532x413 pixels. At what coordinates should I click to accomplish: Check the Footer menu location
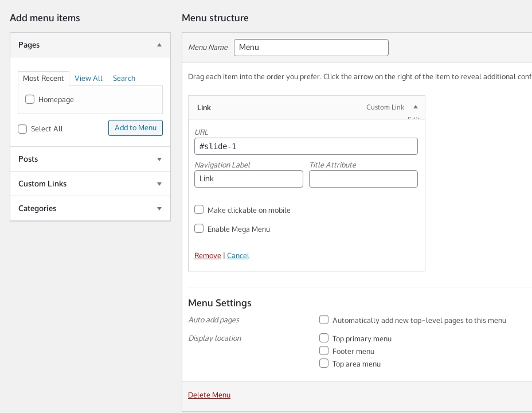[324, 350]
